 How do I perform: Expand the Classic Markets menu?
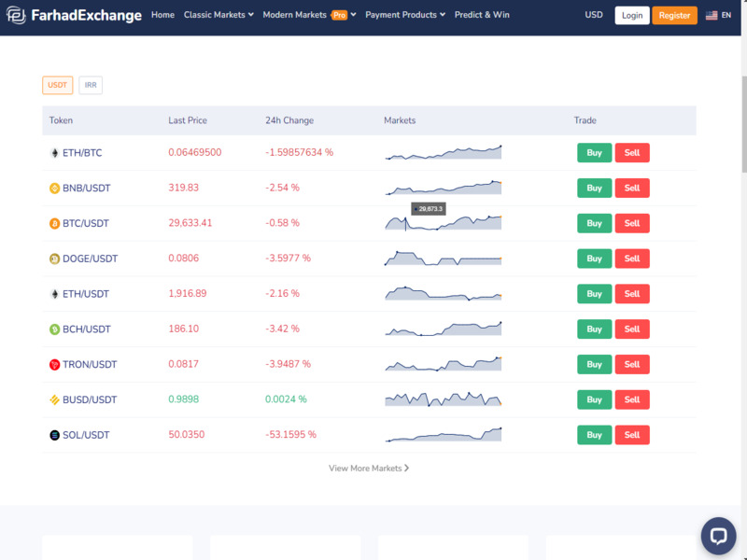tap(218, 15)
